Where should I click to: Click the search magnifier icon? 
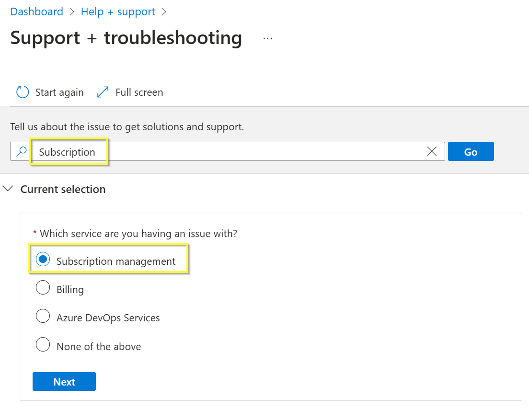coord(20,151)
